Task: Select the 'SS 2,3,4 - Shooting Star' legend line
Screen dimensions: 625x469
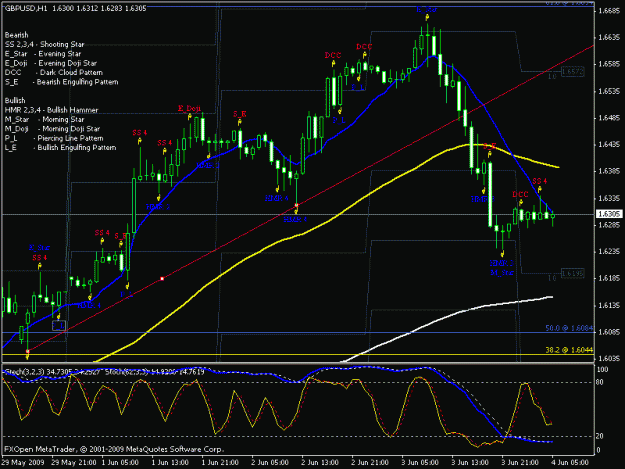Action: point(45,45)
